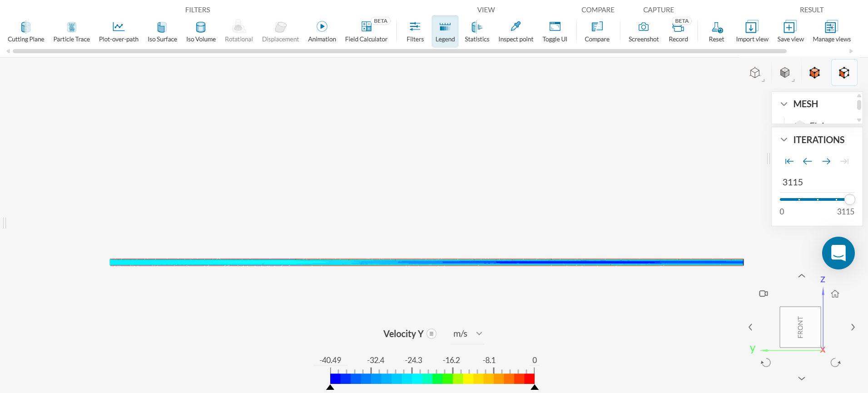The height and width of the screenshot is (393, 868).
Task: Click the legend maximum value 0
Action: [535, 360]
